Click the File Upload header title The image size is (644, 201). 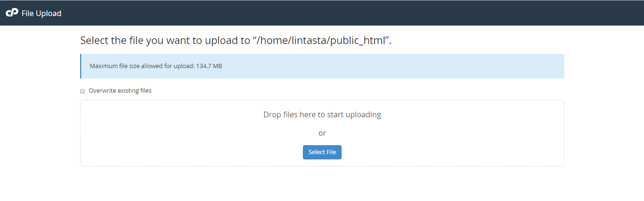tap(42, 13)
